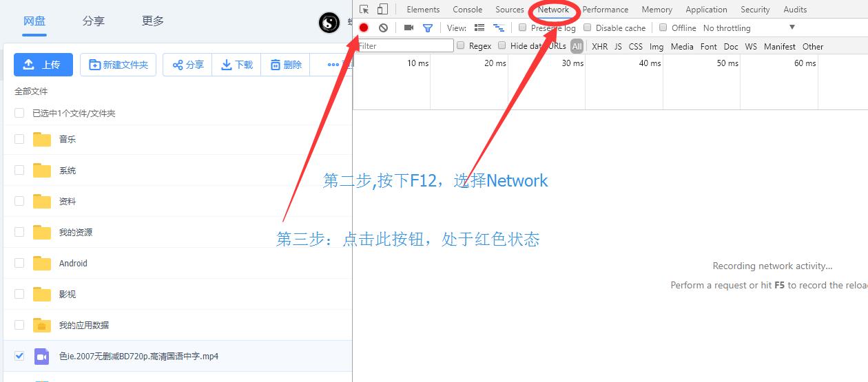Viewport: 868px width, 382px height.
Task: Select the All filter type
Action: coord(577,46)
